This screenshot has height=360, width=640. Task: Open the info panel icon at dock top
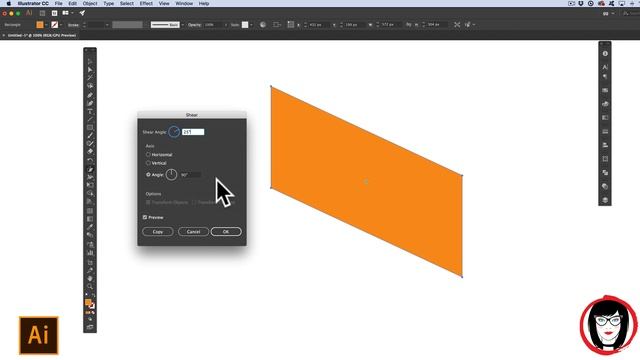[605, 53]
